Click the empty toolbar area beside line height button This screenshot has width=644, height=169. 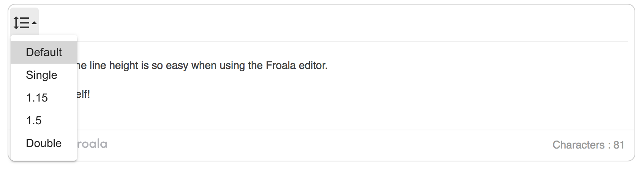pyautogui.click(x=334, y=23)
